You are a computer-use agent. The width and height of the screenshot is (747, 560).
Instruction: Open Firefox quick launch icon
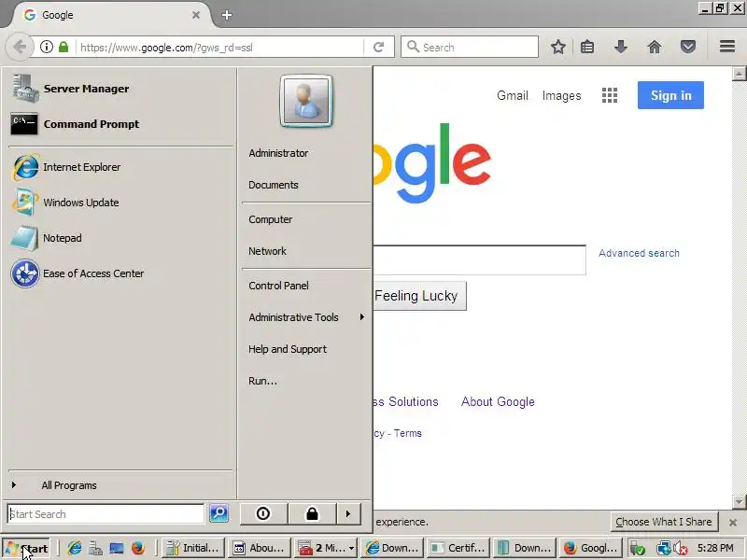pos(137,548)
